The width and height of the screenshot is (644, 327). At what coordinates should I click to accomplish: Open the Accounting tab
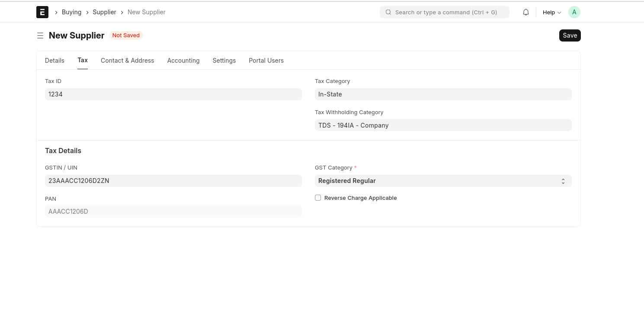click(183, 61)
